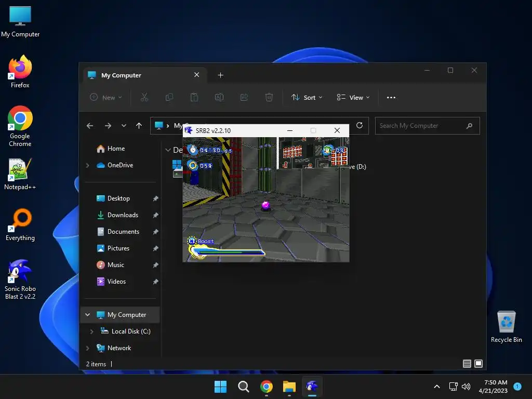Open the See more (three dots) menu

(391, 97)
